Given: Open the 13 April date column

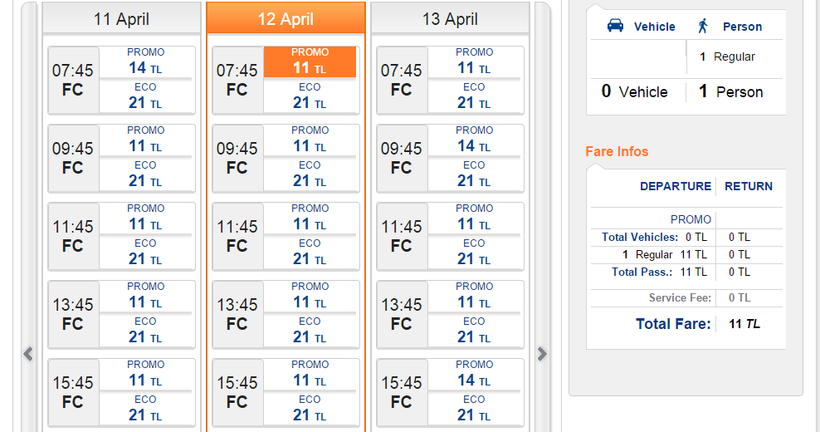Looking at the screenshot, I should (x=450, y=19).
